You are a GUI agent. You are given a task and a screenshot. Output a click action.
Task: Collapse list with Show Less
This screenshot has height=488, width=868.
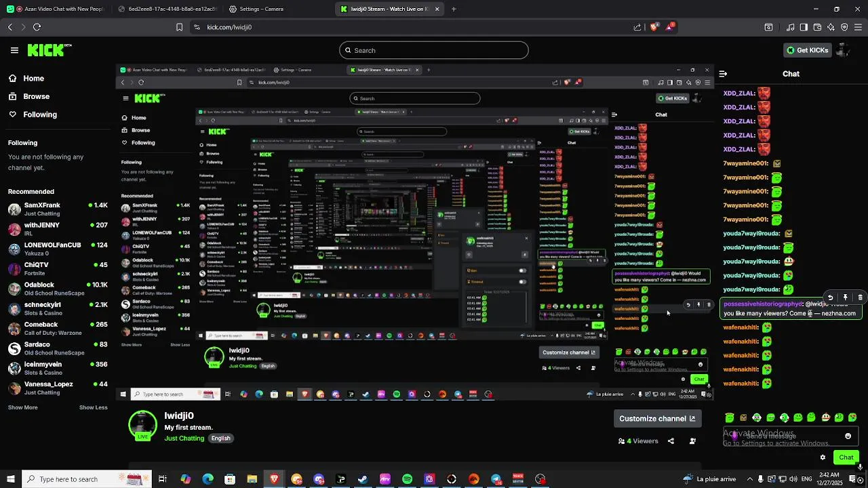(93, 407)
